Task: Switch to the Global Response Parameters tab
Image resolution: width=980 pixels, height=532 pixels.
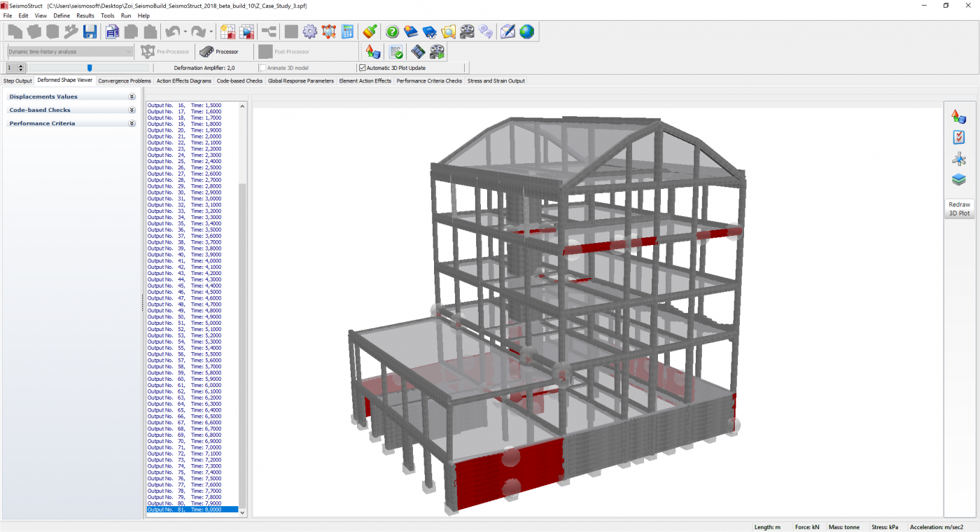Action: pos(300,81)
